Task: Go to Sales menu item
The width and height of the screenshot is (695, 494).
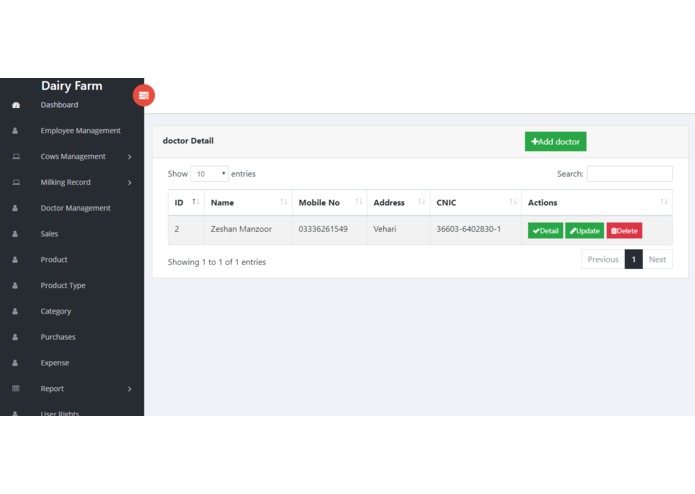Action: [x=49, y=233]
